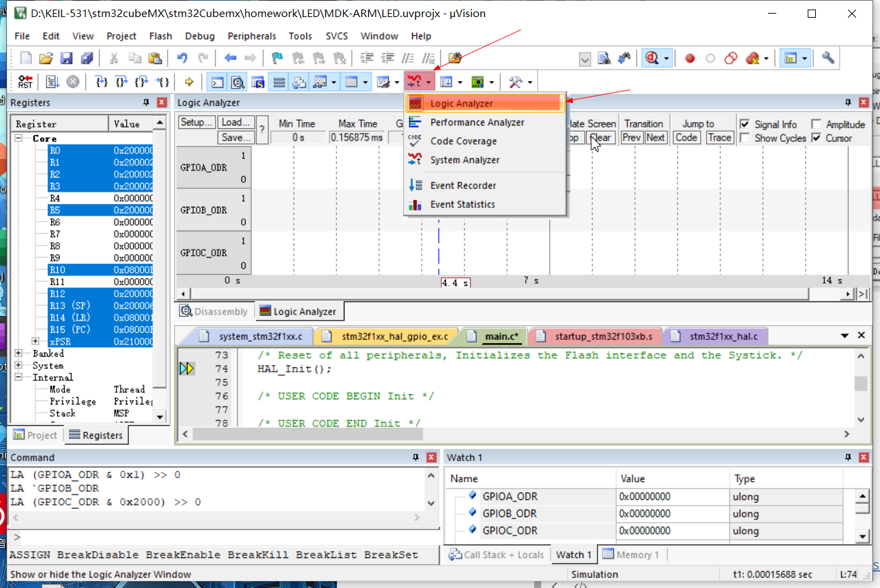
Task: Click the Step Into braces icon
Action: tap(102, 82)
